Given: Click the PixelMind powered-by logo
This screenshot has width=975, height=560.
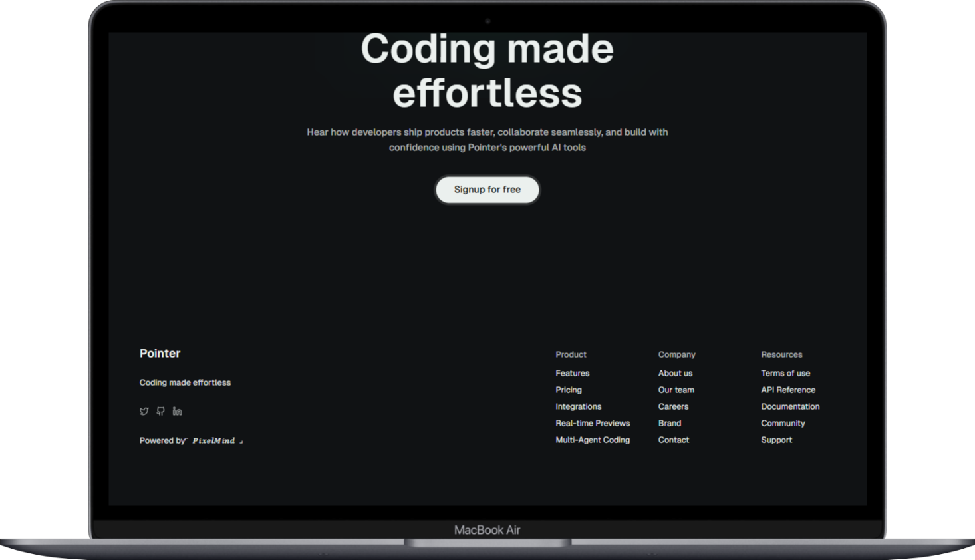Looking at the screenshot, I should [x=214, y=440].
